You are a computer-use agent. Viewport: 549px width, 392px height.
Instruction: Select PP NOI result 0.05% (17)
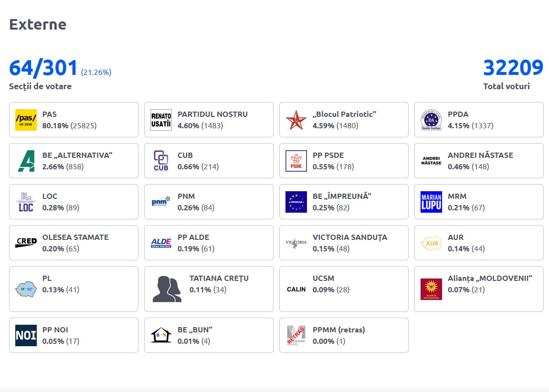[x=61, y=341]
